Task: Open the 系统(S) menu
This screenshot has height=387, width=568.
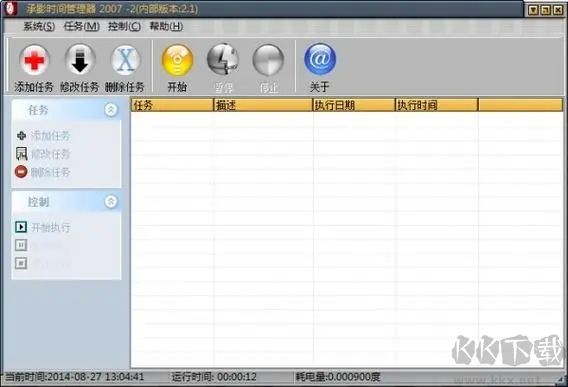Action: pos(39,26)
